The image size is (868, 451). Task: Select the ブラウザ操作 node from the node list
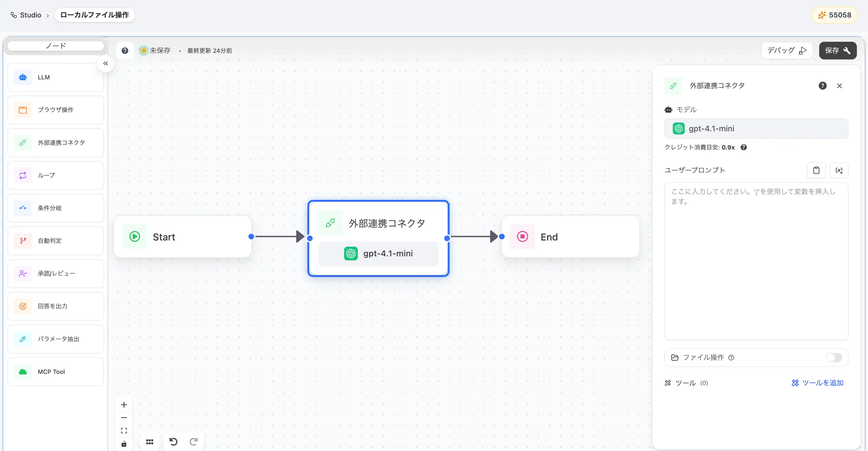[x=56, y=110]
